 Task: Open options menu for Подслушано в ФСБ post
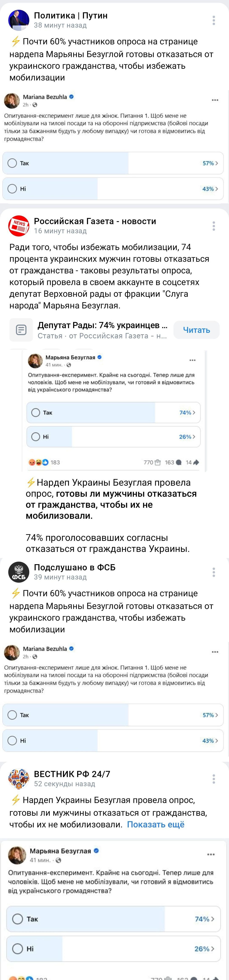(x=214, y=572)
